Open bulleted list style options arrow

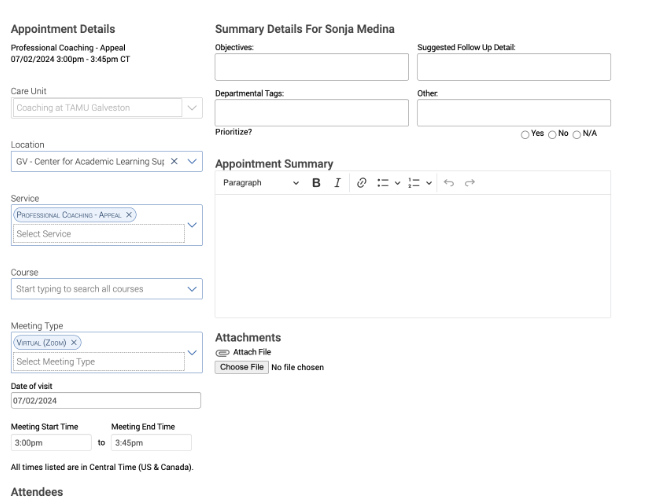click(x=397, y=183)
